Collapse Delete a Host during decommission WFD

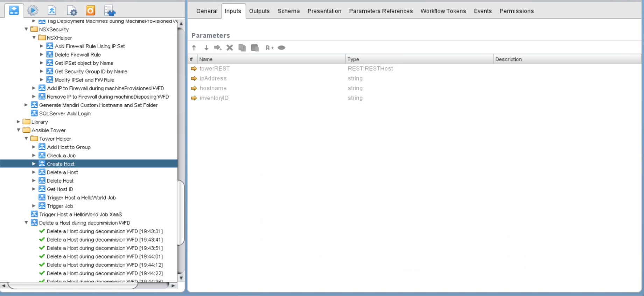coord(26,223)
